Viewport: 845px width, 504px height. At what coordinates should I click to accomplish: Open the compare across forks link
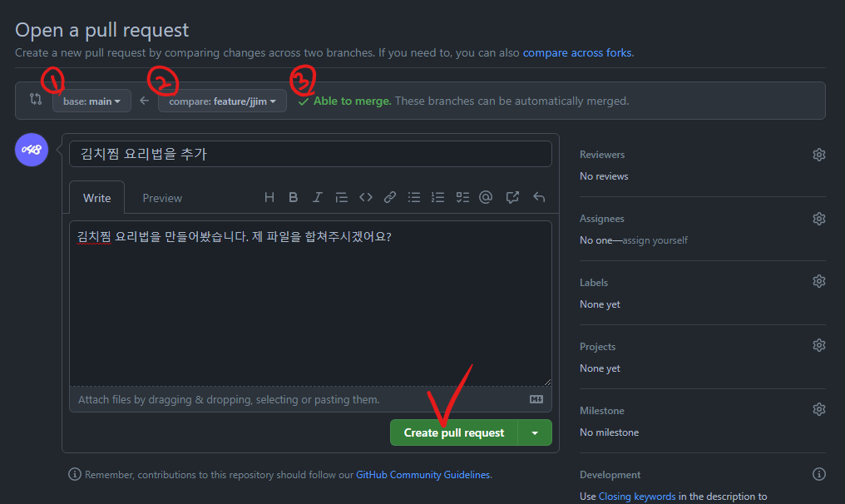577,53
